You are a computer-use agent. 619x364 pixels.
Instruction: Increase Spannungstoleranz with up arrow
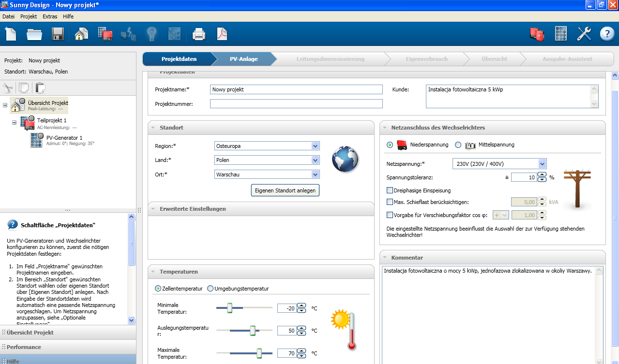point(542,175)
